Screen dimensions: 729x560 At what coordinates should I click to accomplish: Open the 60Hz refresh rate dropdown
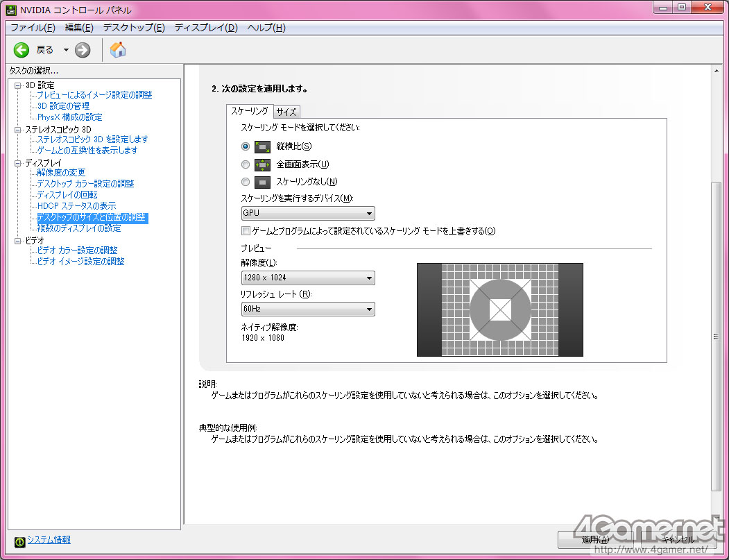308,309
